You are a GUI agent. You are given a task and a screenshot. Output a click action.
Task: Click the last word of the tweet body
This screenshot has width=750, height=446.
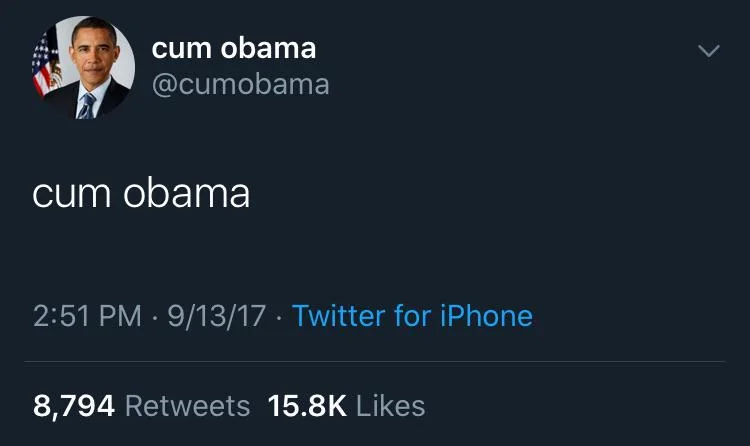coord(187,192)
